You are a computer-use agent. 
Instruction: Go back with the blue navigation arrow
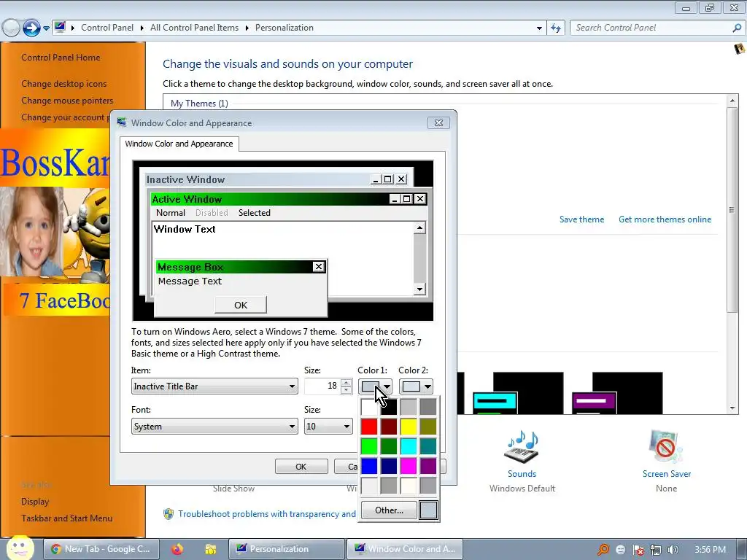(x=31, y=28)
